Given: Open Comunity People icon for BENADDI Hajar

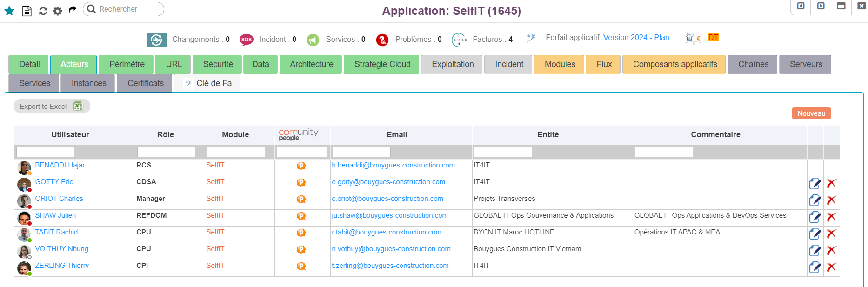Looking at the screenshot, I should coord(301,166).
